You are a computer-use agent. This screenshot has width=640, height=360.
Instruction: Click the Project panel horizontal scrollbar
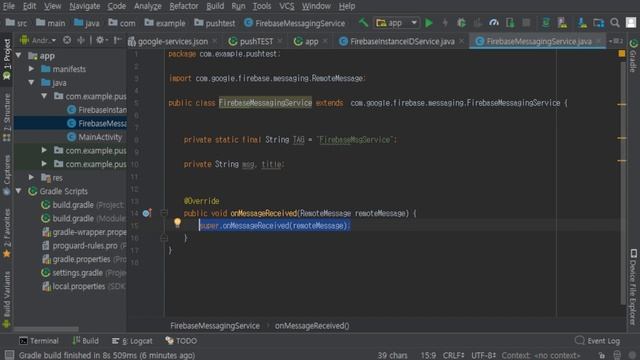coord(46,329)
